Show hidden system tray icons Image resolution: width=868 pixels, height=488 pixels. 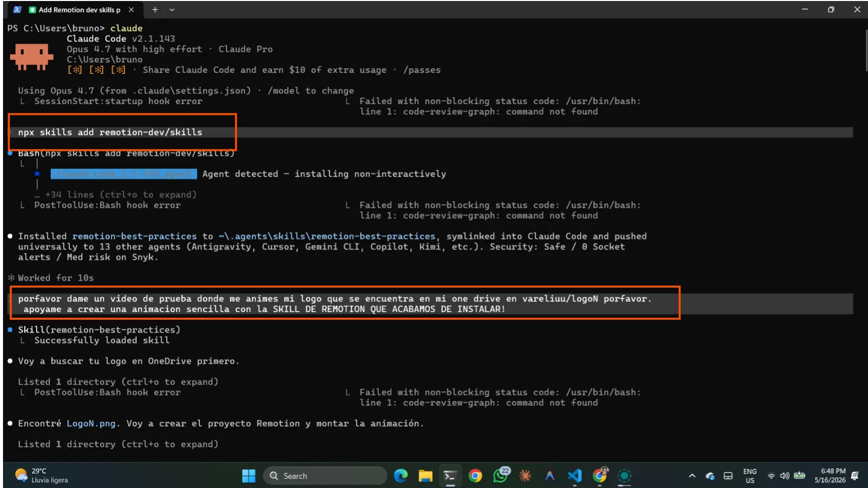click(x=692, y=475)
